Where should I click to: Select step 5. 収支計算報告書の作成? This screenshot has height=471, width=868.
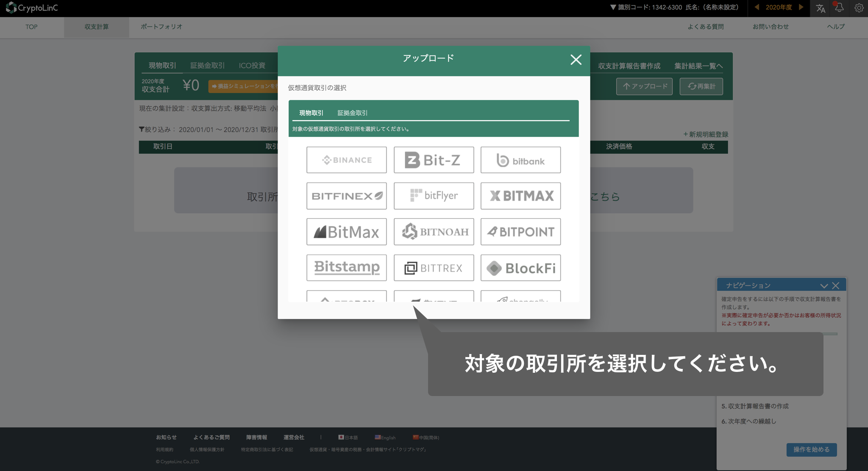point(755,406)
